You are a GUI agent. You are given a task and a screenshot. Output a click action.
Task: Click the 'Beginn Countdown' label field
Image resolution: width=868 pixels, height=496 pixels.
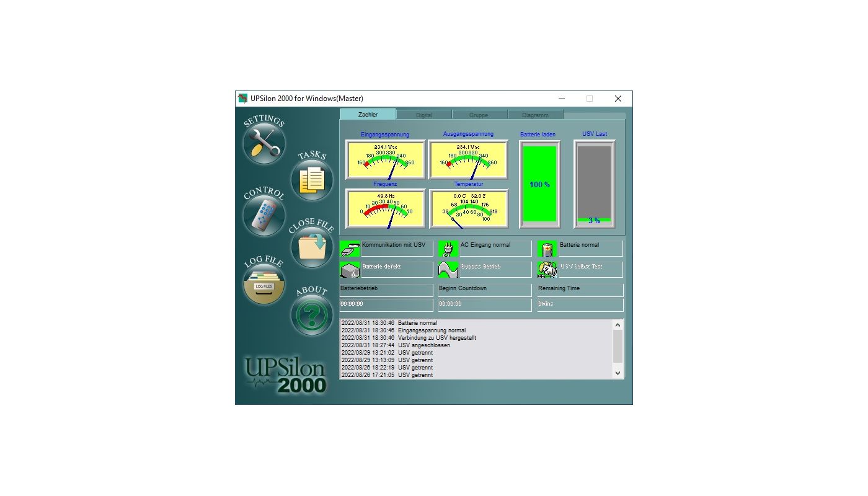point(485,290)
